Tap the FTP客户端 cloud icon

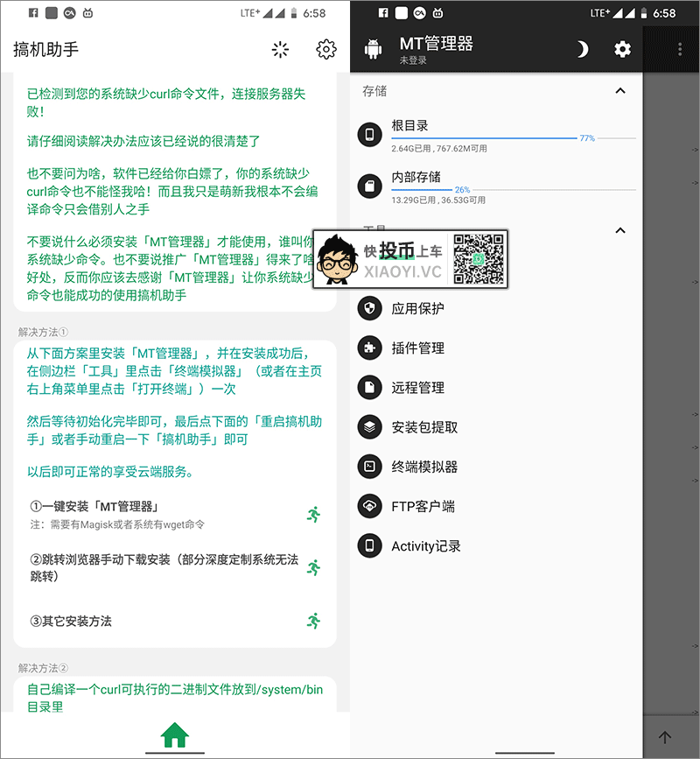[369, 507]
